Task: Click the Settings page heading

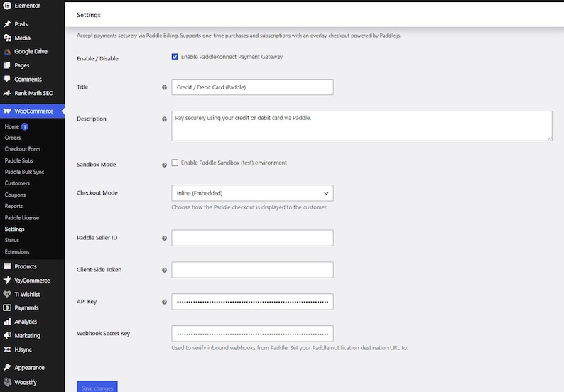Action: 89,15
